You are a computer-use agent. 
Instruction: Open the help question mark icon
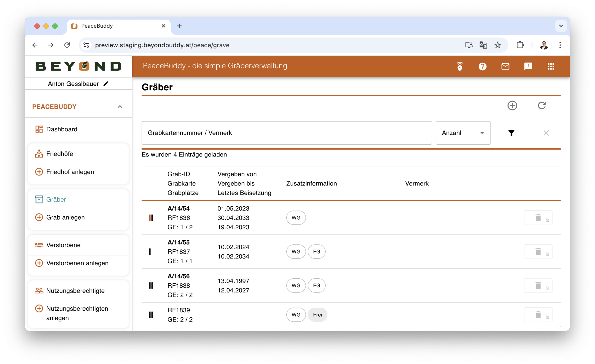tap(482, 66)
